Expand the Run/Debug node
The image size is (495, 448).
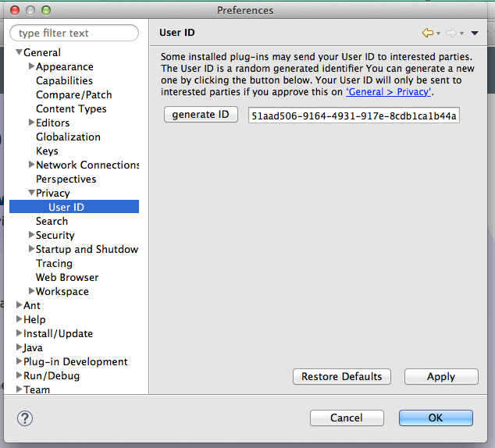pos(19,375)
